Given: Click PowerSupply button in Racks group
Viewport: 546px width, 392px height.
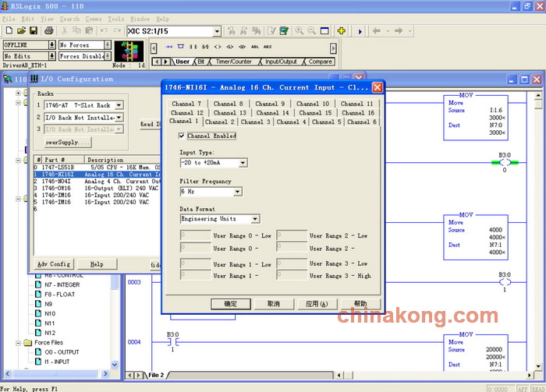Looking at the screenshot, I should pyautogui.click(x=68, y=143).
